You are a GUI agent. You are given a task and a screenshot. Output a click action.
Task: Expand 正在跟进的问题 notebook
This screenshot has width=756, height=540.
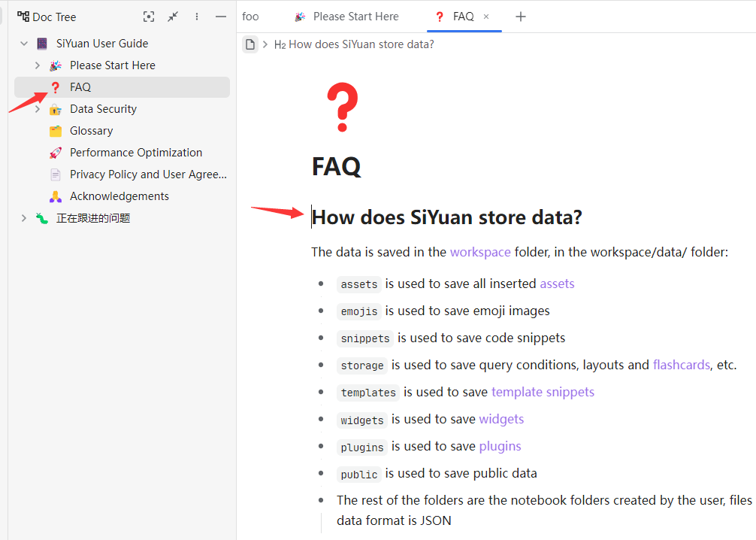[23, 218]
